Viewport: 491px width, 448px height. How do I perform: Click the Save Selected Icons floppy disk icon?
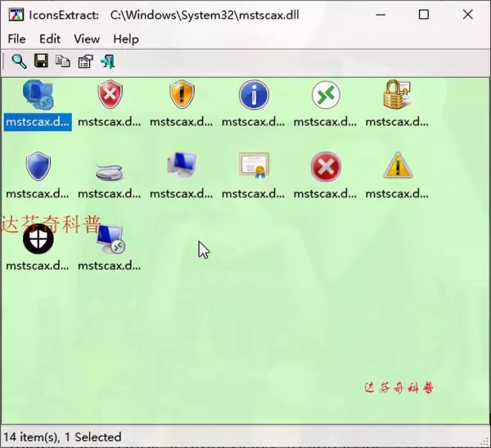[x=41, y=61]
